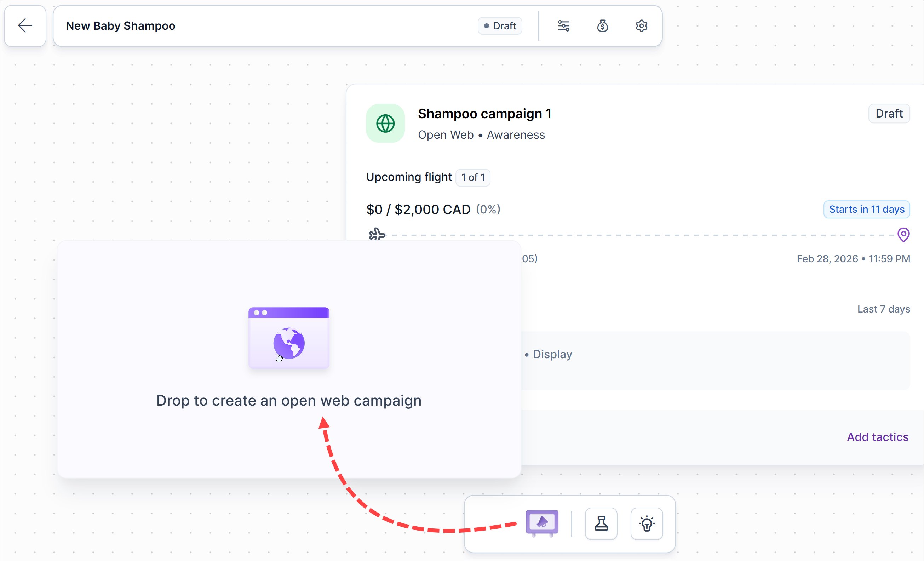Click the New Baby Shampoo title
The image size is (924, 561).
[x=120, y=26]
